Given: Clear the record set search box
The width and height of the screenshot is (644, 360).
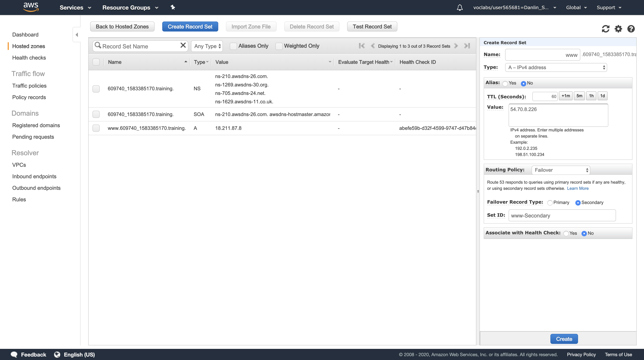Looking at the screenshot, I should 183,45.
